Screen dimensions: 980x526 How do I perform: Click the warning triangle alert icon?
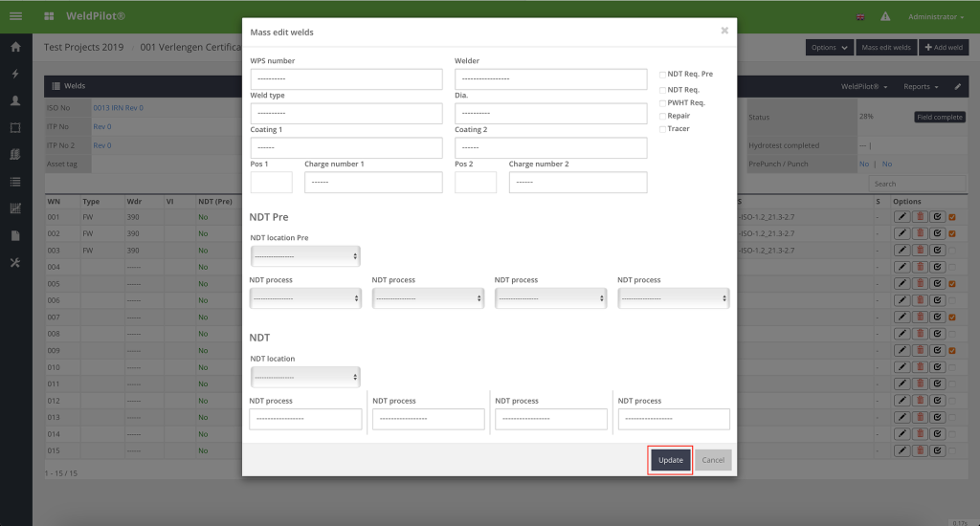coord(885,17)
